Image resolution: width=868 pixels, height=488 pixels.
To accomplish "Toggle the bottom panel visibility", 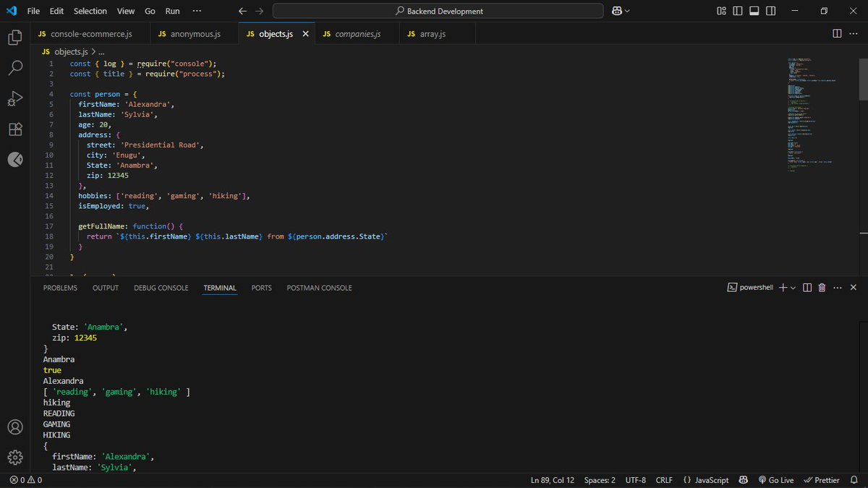I will (x=754, y=11).
